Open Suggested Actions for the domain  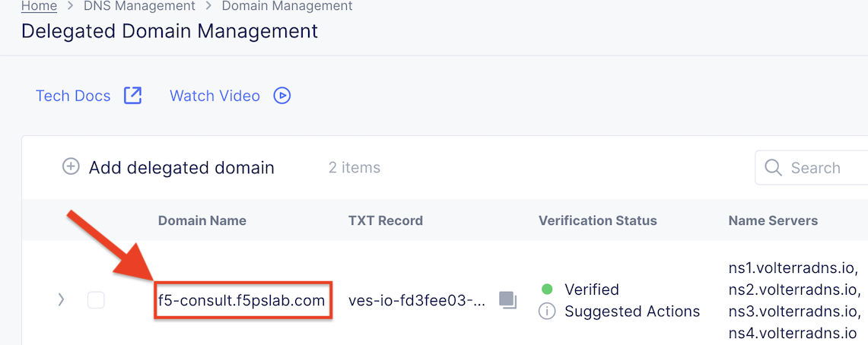click(x=632, y=311)
